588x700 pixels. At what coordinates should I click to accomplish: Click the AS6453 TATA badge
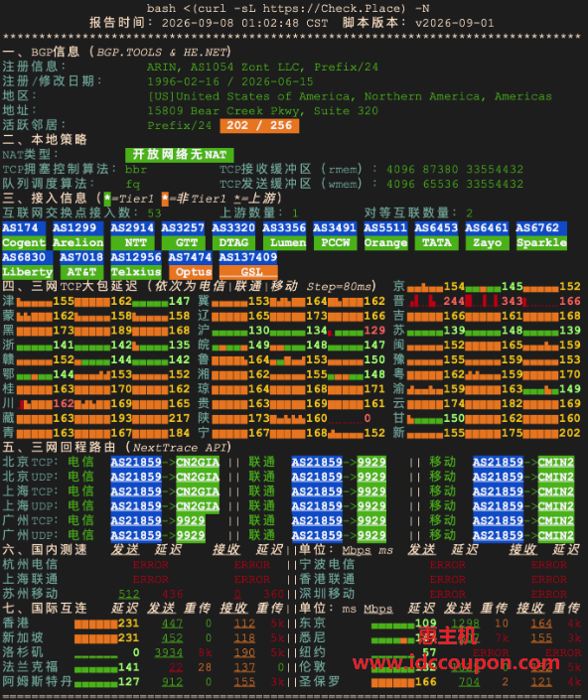[x=436, y=235]
